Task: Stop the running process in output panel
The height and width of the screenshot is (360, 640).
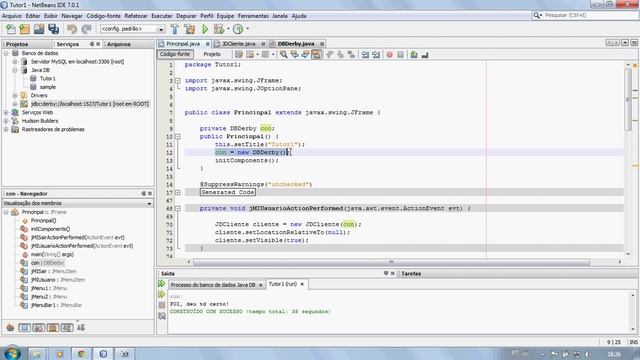Action: click(162, 305)
